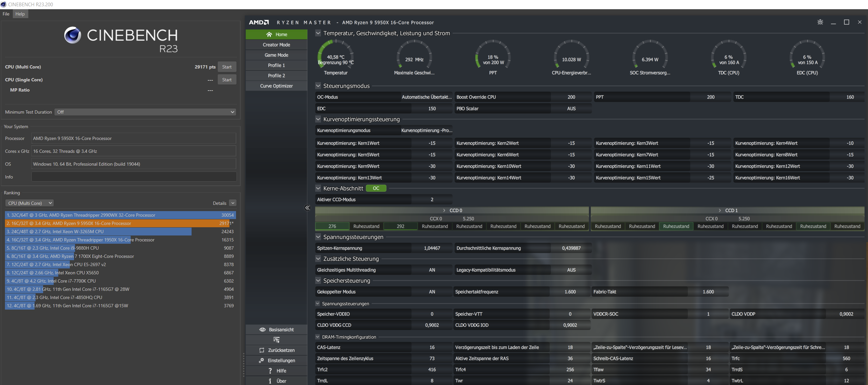Viewport: 868px width, 385px height.
Task: Click the Zurücksetzen reset icon
Action: 261,350
